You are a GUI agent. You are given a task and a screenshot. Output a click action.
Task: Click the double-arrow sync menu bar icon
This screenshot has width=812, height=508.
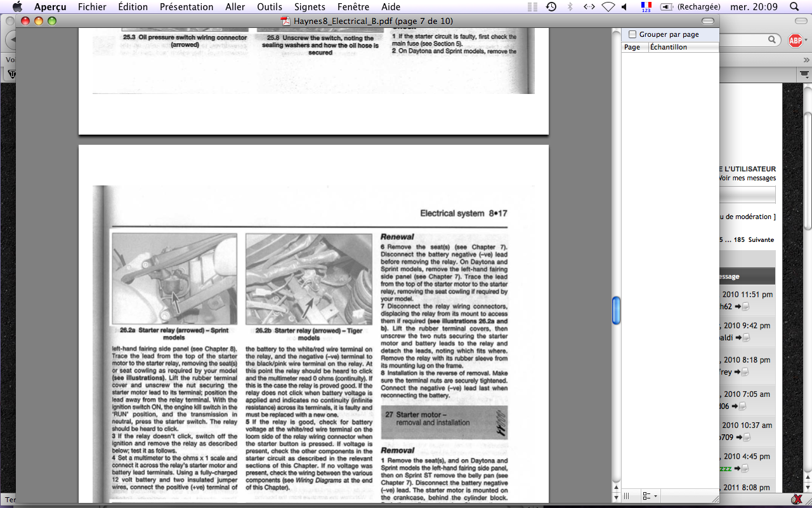589,7
